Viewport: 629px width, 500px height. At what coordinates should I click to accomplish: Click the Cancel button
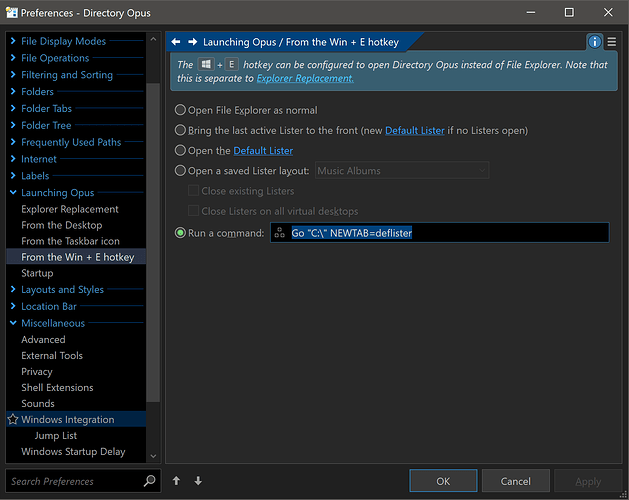pos(515,481)
